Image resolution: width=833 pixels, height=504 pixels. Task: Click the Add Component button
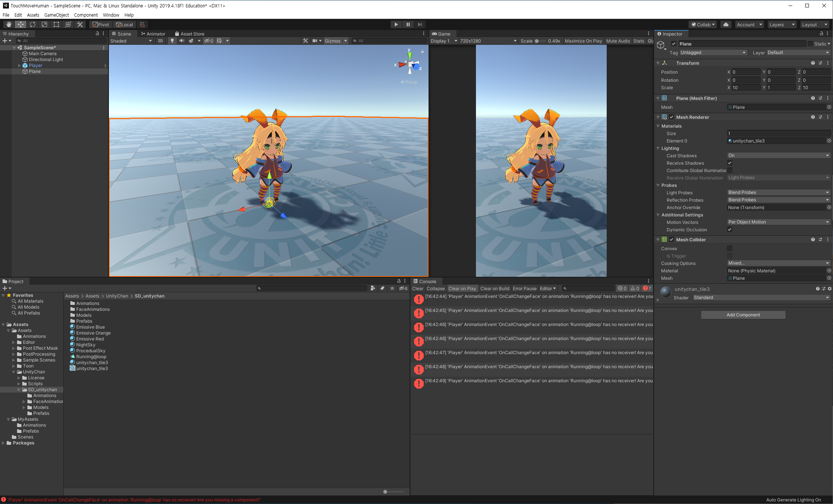coord(743,315)
